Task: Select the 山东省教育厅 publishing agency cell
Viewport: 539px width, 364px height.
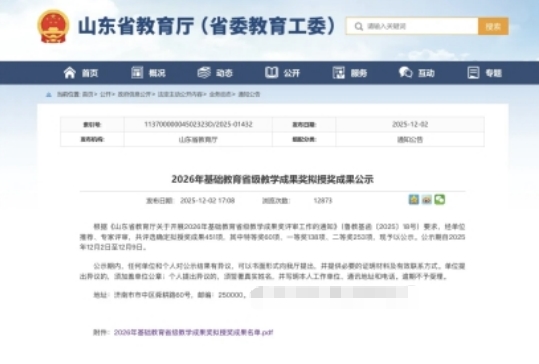Action: tap(198, 140)
